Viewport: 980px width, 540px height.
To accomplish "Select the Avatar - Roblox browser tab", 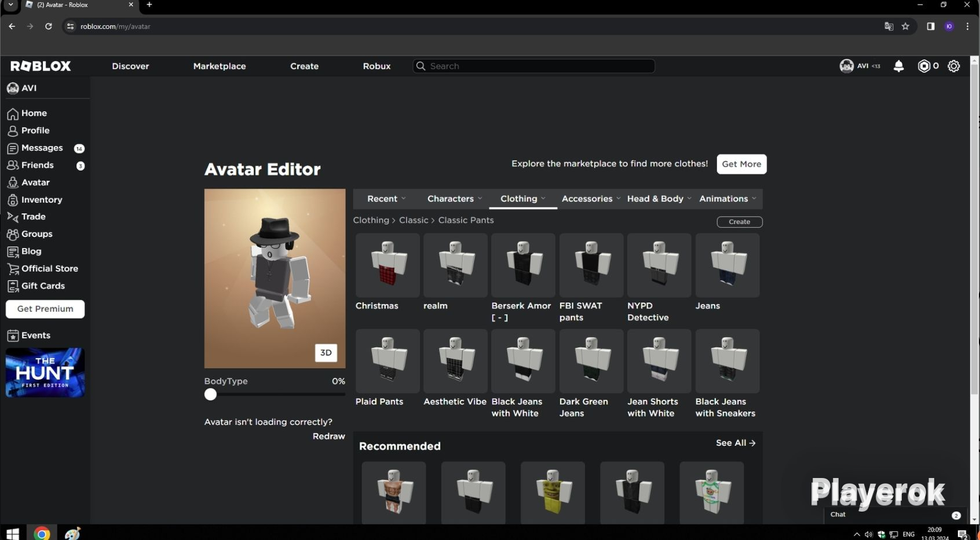I will click(80, 5).
